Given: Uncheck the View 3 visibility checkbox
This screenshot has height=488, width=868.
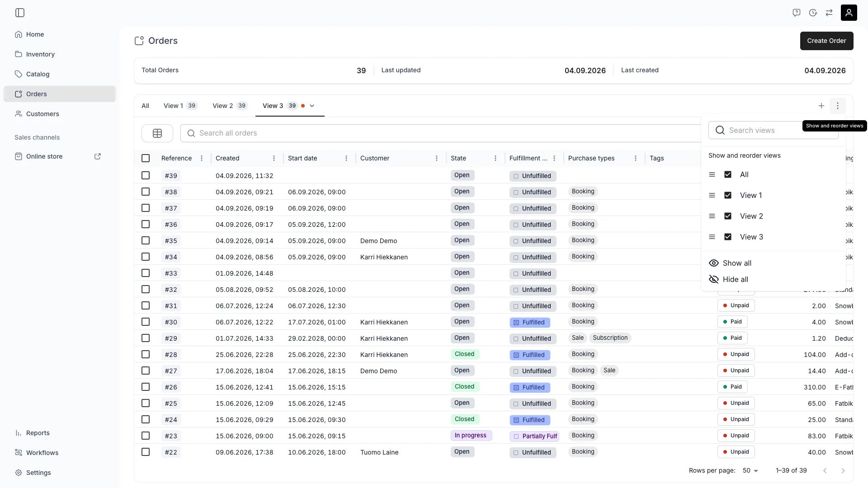Looking at the screenshot, I should [x=728, y=237].
